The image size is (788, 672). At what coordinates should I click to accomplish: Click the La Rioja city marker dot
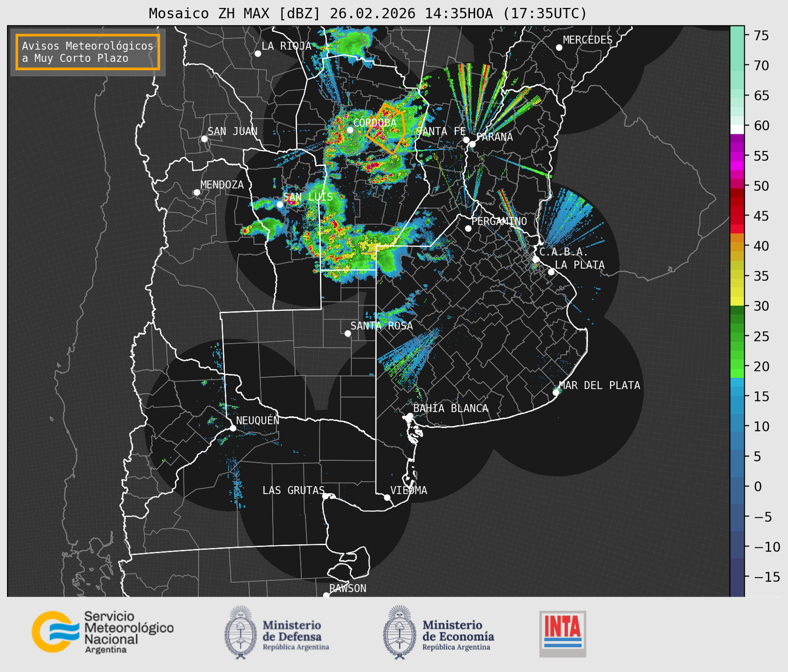pos(258,54)
